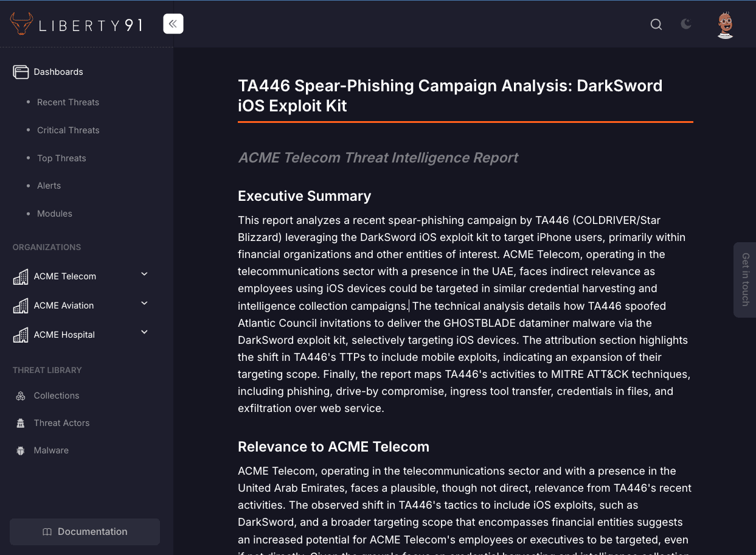Viewport: 756px width, 555px height.
Task: Expand the ACME Telecom organization chevron
Action: point(144,274)
